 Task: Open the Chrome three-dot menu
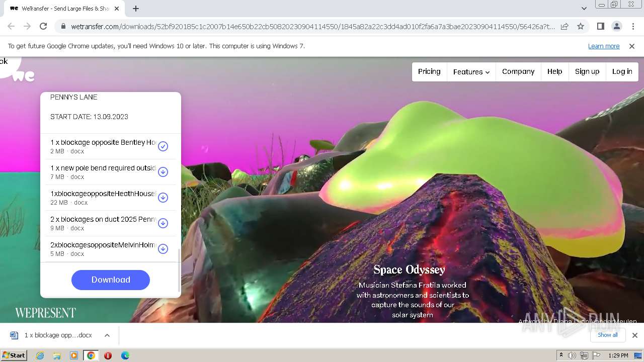coord(633,26)
